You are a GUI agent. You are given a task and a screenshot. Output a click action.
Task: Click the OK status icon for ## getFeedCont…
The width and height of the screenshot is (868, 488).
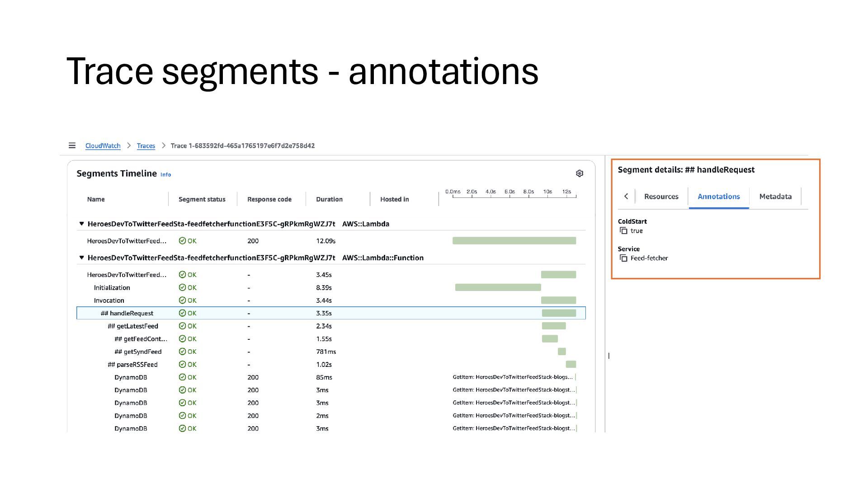pos(182,339)
